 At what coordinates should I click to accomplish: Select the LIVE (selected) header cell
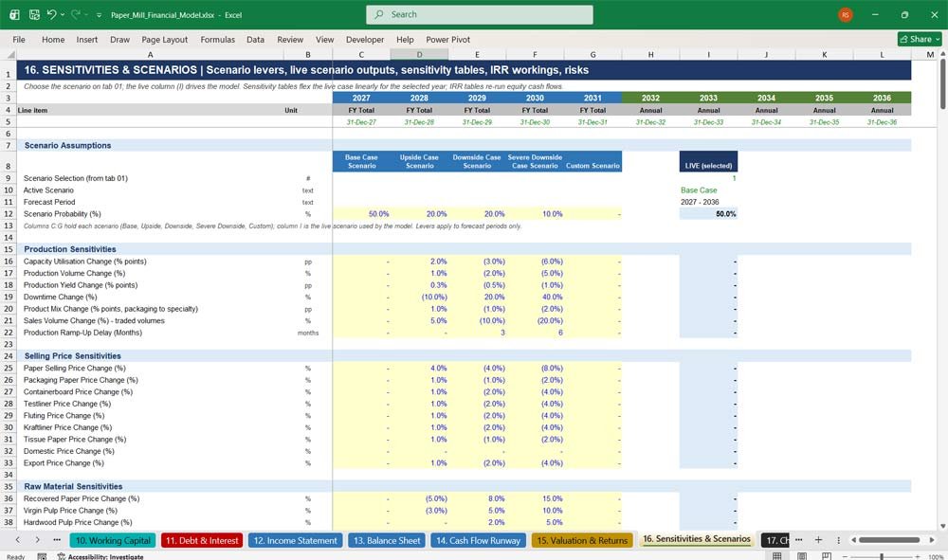click(x=708, y=161)
